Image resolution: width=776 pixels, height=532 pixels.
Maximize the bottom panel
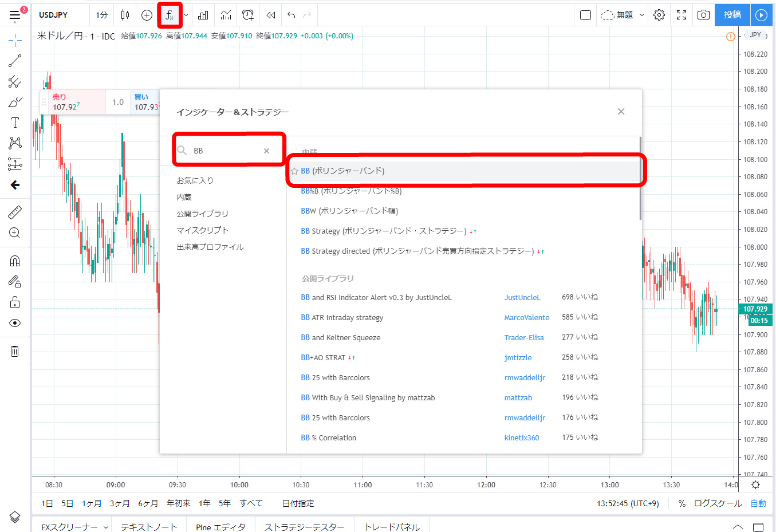(x=758, y=527)
